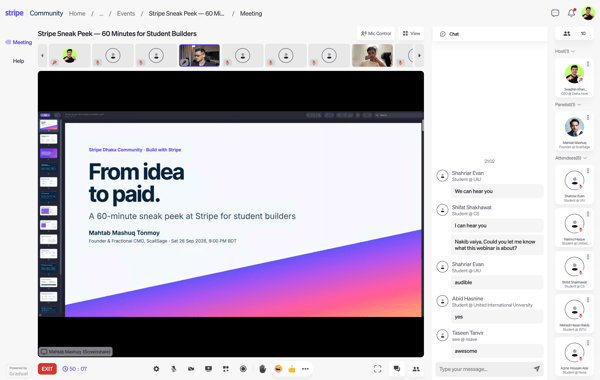Toggle the camera on/off button

[191, 369]
